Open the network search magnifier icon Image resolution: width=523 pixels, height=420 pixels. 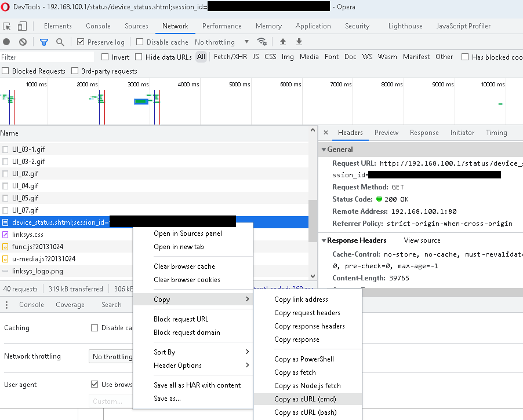click(60, 42)
